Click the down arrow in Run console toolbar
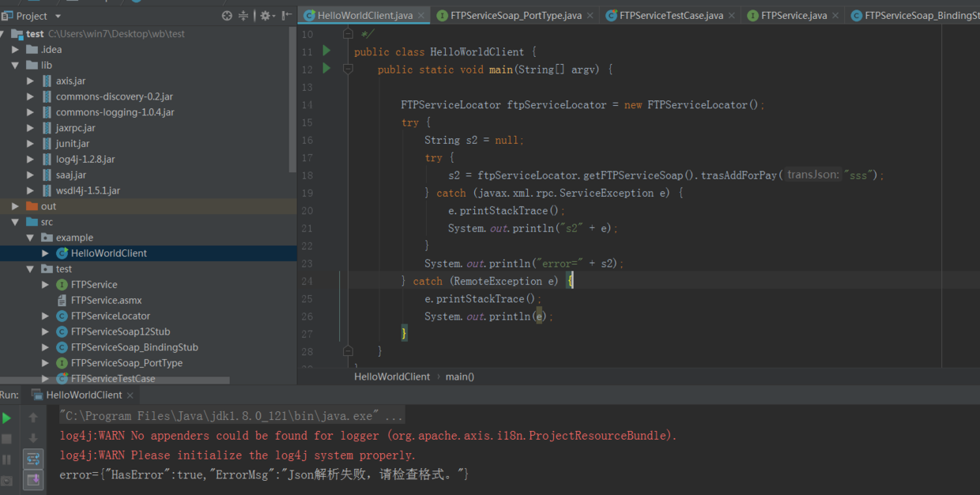 33,438
